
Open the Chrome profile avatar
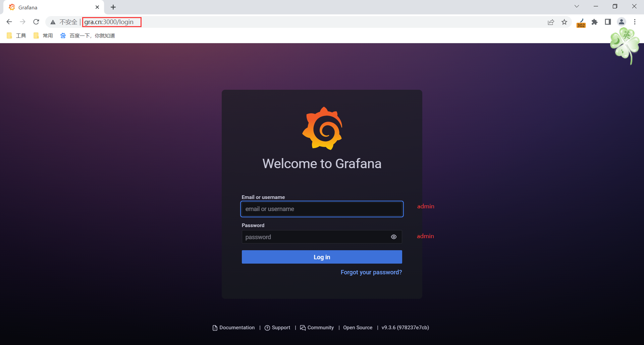click(x=622, y=22)
